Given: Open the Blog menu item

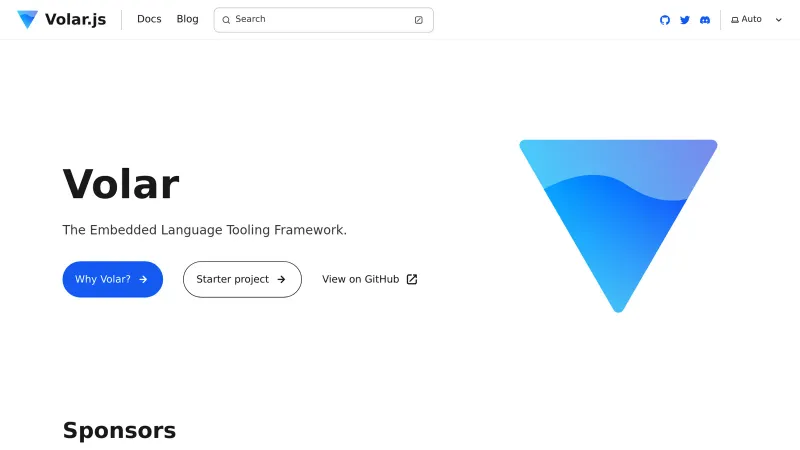Looking at the screenshot, I should point(187,19).
